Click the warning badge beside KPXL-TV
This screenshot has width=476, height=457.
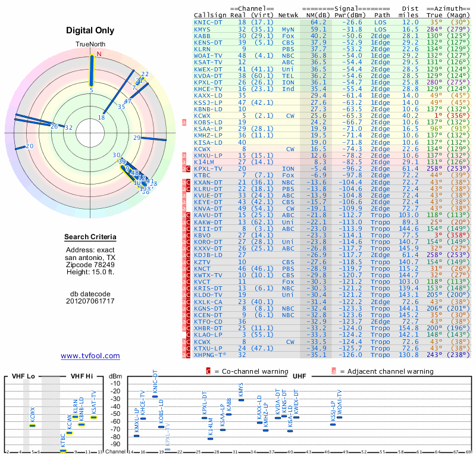point(186,169)
